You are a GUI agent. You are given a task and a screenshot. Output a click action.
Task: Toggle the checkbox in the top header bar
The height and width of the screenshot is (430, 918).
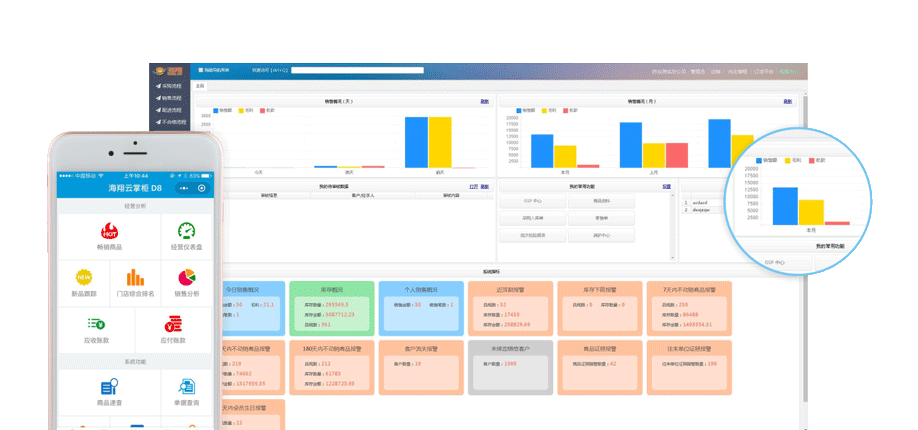pyautogui.click(x=200, y=70)
